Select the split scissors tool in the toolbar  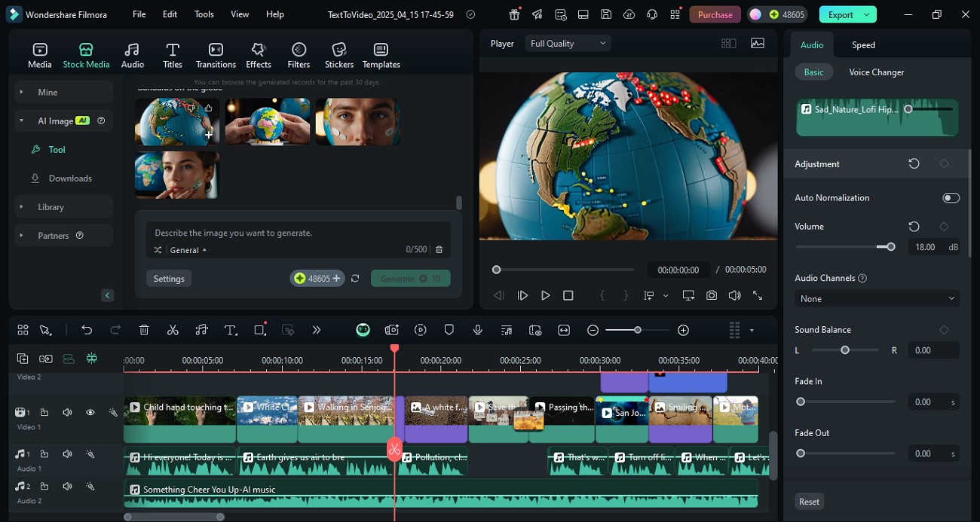click(173, 330)
